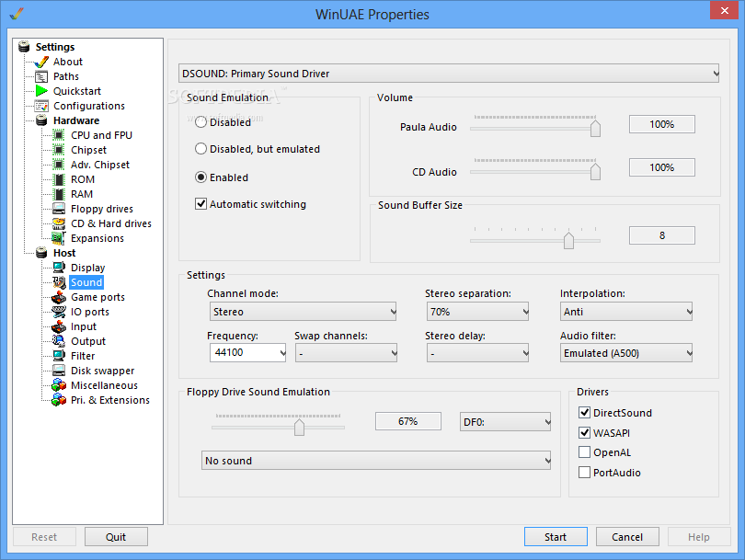Image resolution: width=745 pixels, height=560 pixels.
Task: Open the DSOUND Primary Sound Driver dropdown
Action: click(449, 74)
